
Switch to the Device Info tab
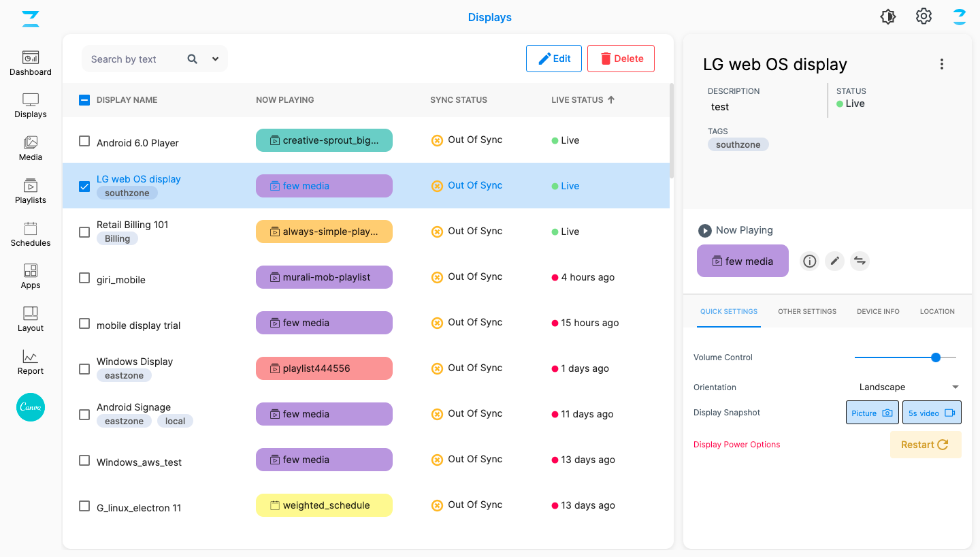click(x=878, y=311)
